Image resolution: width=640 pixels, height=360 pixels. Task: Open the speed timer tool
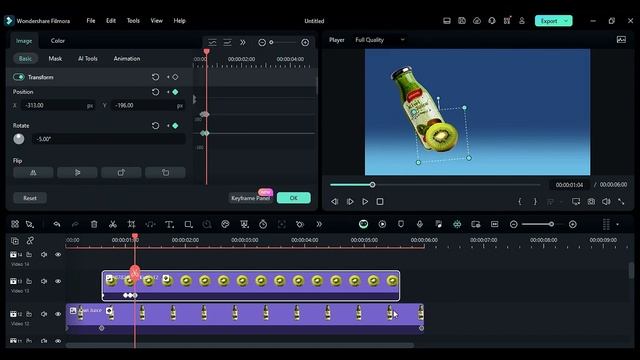(263, 224)
